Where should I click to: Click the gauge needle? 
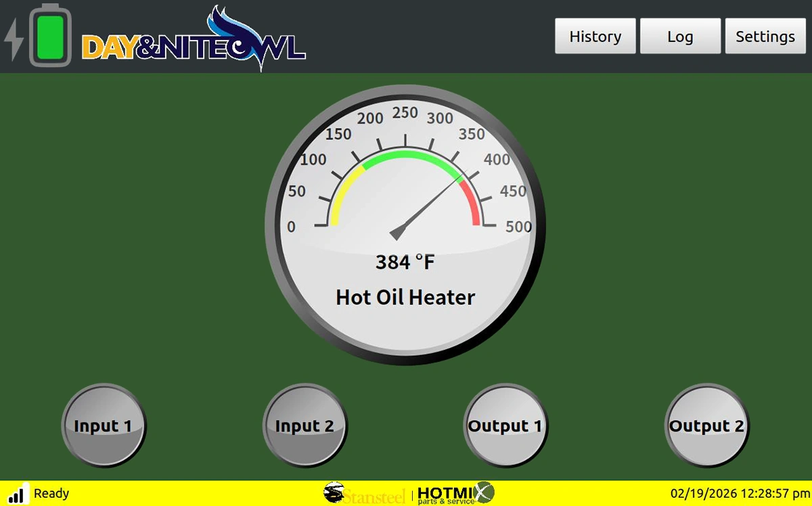pyautogui.click(x=428, y=206)
